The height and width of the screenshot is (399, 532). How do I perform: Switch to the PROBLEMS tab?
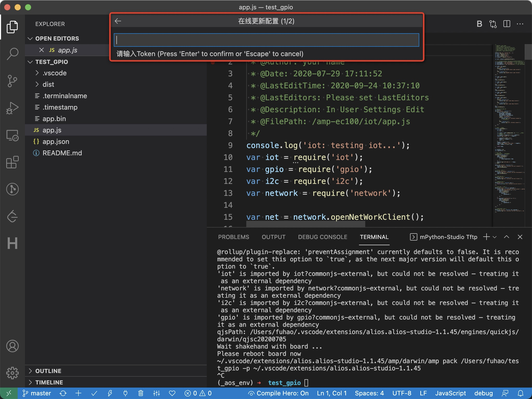pyautogui.click(x=234, y=237)
